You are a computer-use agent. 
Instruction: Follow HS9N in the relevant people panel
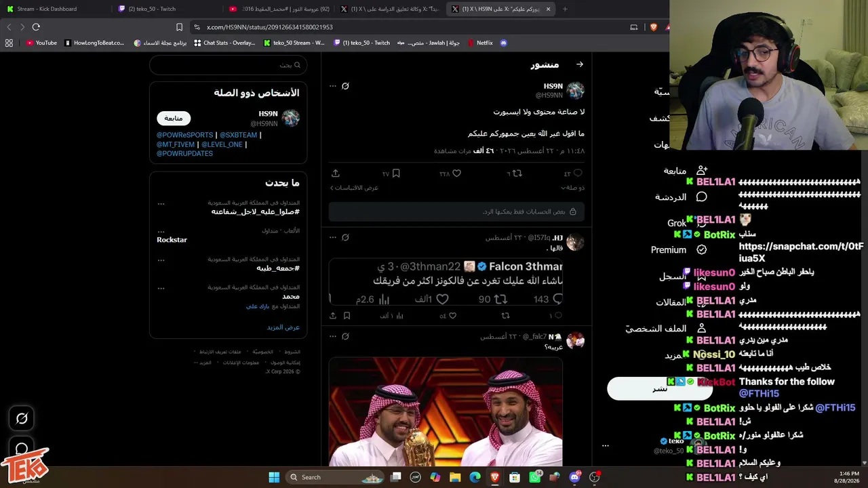click(x=174, y=118)
